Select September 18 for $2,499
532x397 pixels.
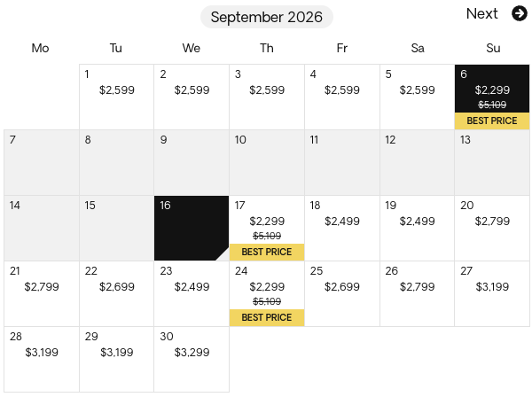[x=341, y=228]
